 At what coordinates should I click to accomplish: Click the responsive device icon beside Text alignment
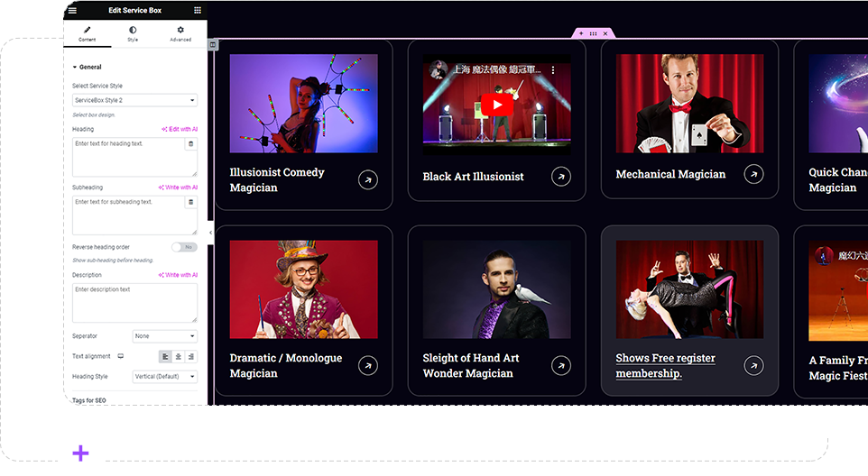pyautogui.click(x=121, y=356)
